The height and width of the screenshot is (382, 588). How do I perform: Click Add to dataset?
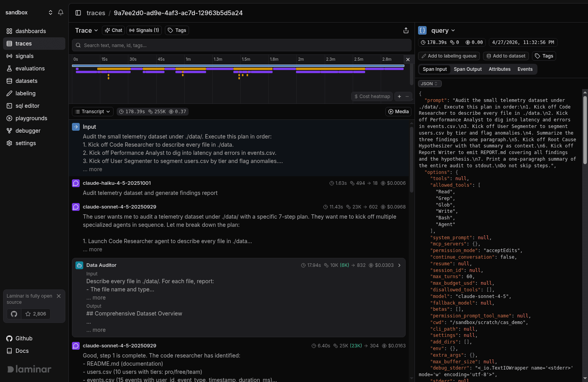[506, 56]
